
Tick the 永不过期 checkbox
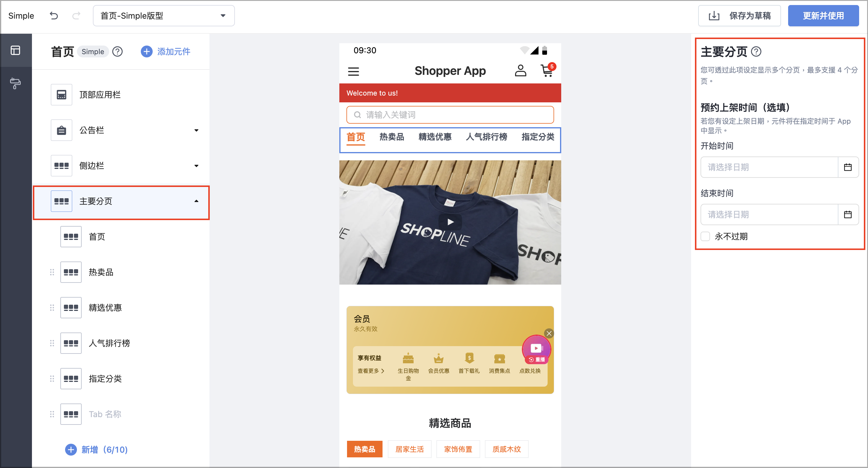tap(705, 237)
